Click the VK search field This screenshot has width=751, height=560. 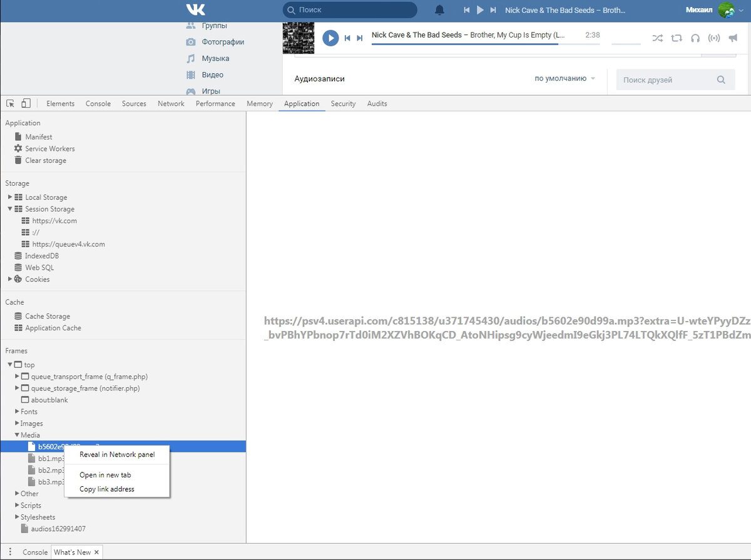click(350, 10)
